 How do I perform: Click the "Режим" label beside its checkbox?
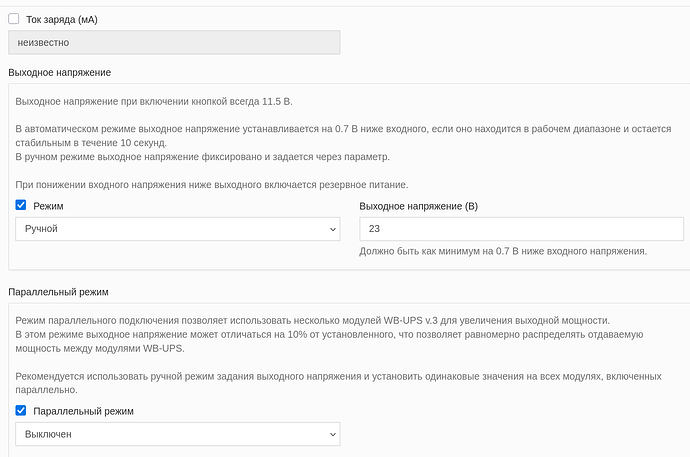click(48, 205)
